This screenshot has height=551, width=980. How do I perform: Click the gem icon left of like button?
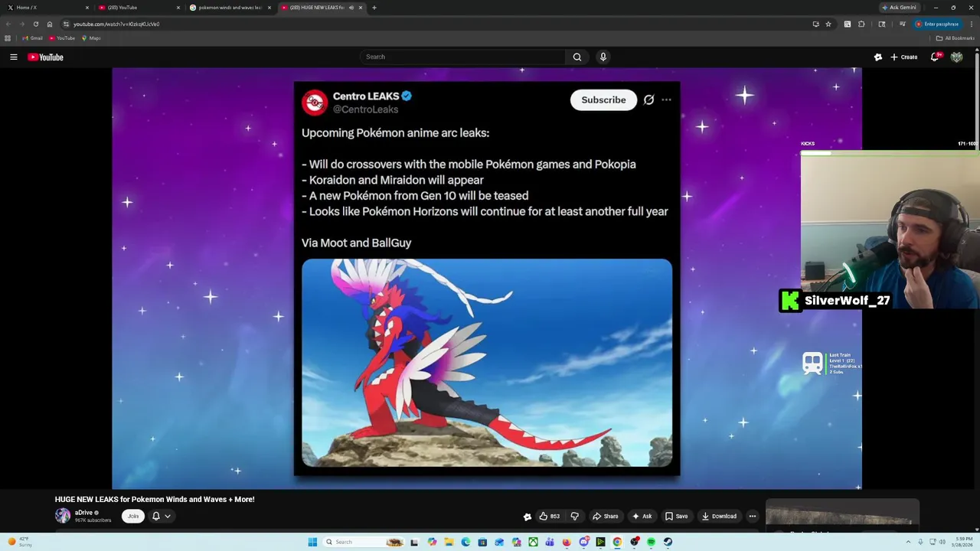(528, 517)
